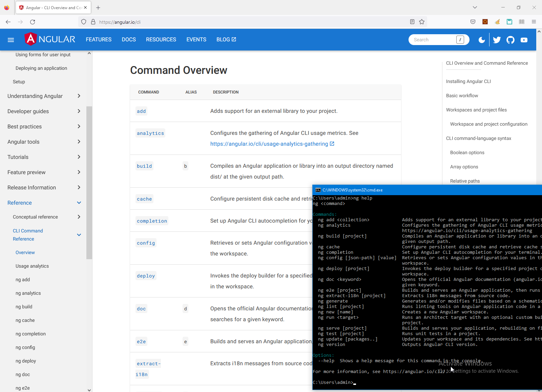Expand the Feature preview section
This screenshot has width=542, height=392.
click(44, 172)
